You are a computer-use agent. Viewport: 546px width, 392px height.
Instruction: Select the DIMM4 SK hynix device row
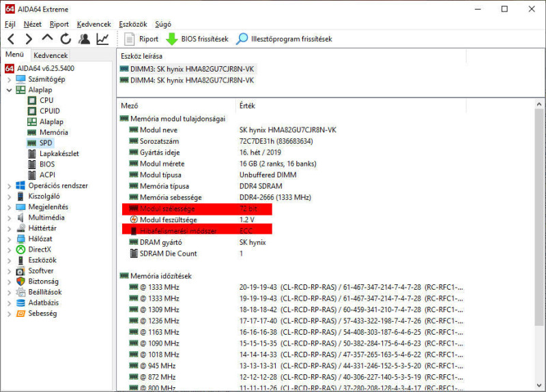click(x=186, y=80)
